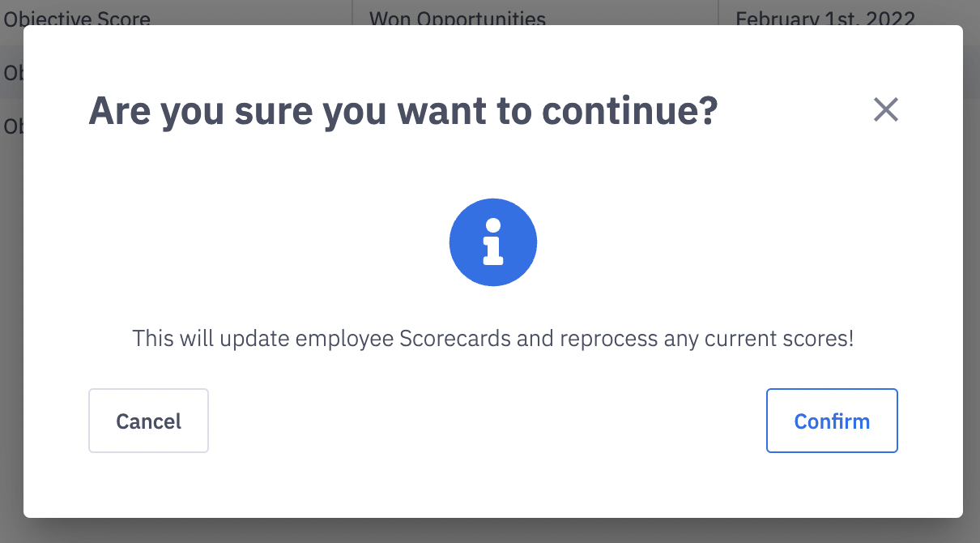Click the dialog title text
Screen dimensions: 980x543
[403, 110]
